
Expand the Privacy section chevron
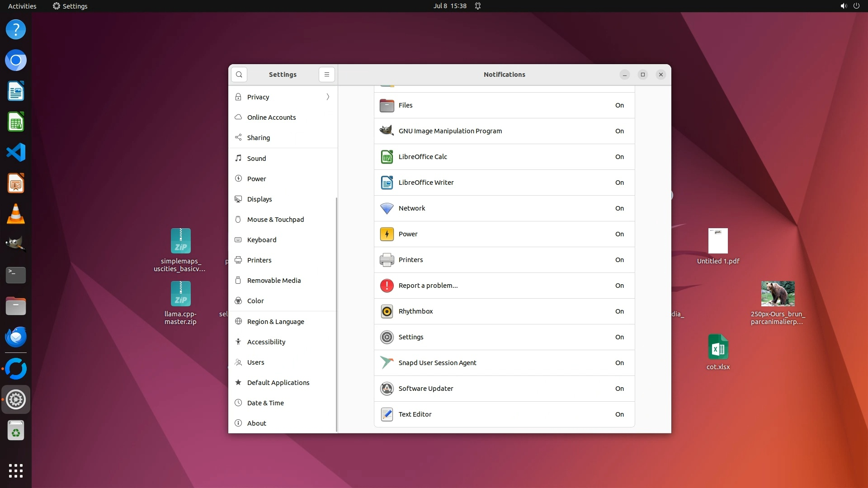tap(328, 97)
